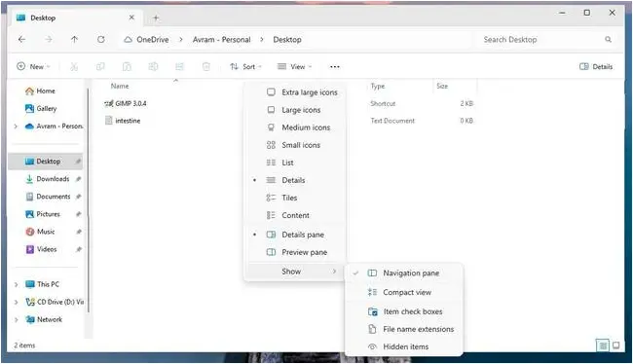
Task: Go back with the Back arrow
Action: (x=21, y=39)
